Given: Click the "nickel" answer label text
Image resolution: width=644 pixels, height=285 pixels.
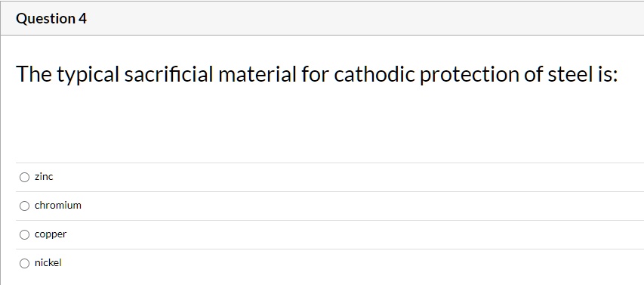Looking at the screenshot, I should coord(48,263).
